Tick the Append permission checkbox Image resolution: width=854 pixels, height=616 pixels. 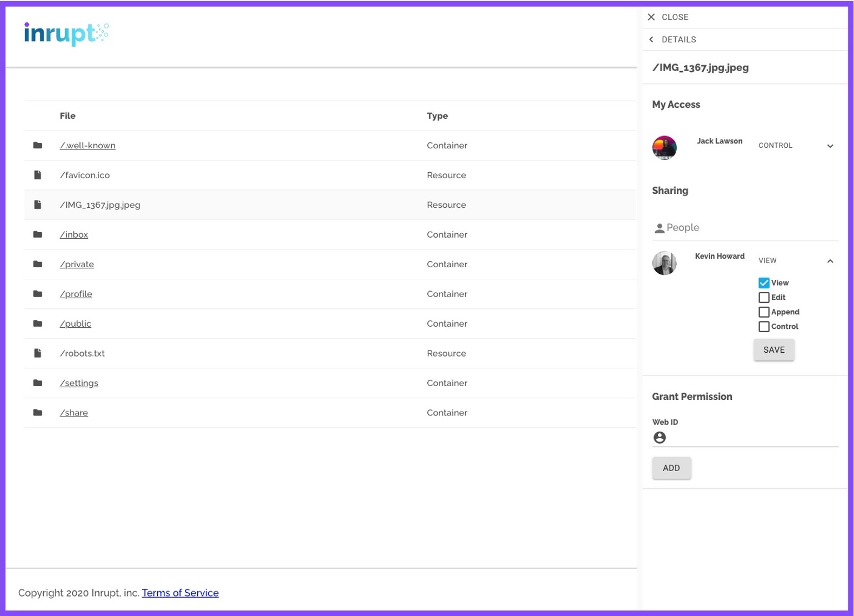[x=764, y=312]
